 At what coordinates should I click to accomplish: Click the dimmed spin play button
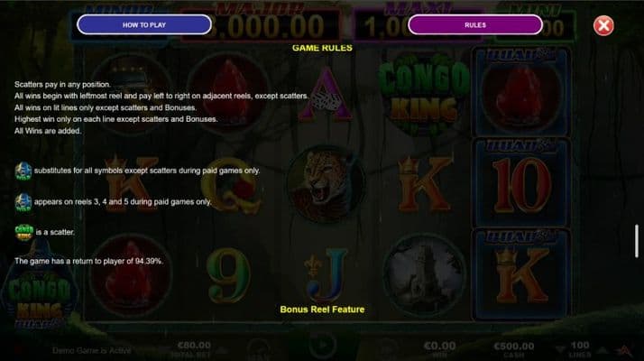pyautogui.click(x=322, y=346)
